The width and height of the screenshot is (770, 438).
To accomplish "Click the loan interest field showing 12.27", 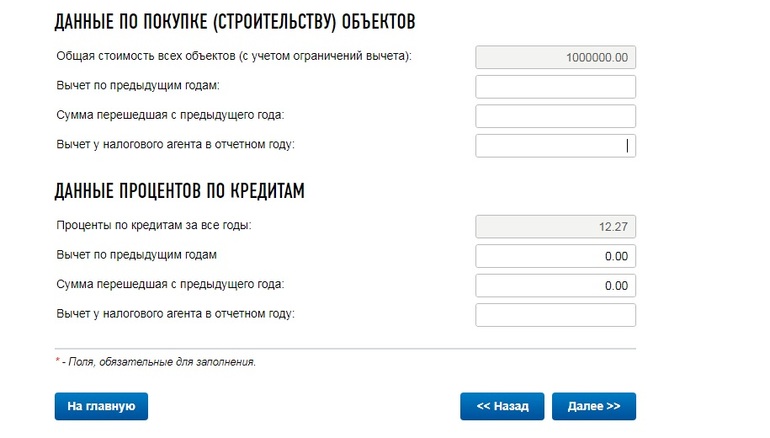I will point(555,227).
